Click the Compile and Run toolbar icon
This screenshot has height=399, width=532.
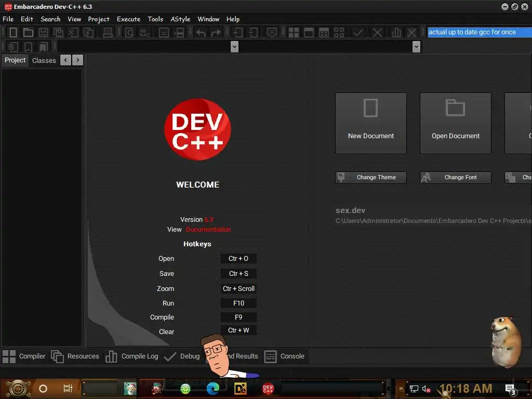[324, 33]
